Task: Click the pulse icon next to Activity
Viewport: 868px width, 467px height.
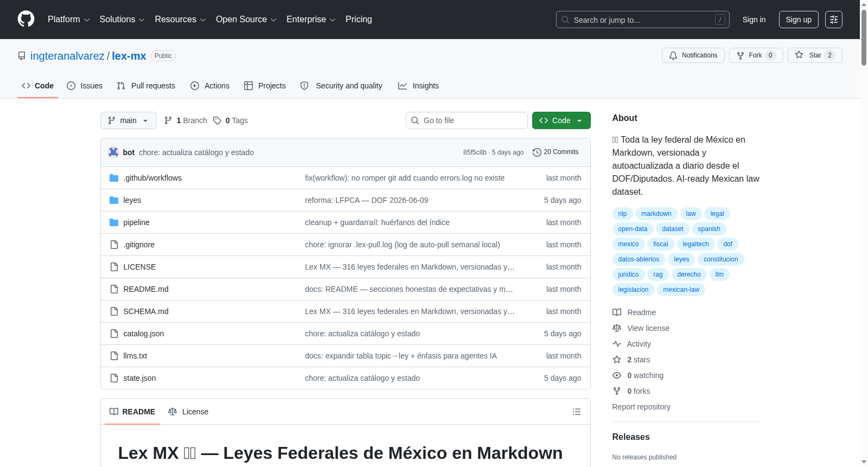Action: [617, 344]
